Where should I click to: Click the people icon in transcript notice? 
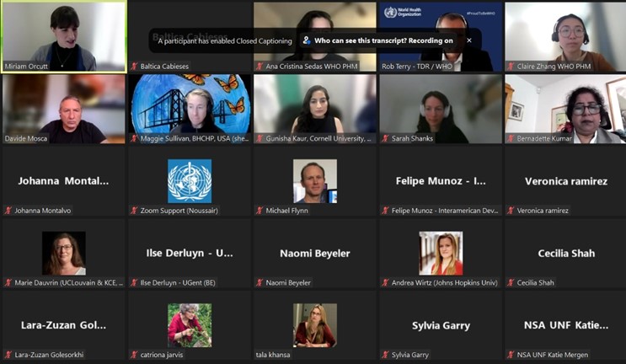pyautogui.click(x=307, y=40)
